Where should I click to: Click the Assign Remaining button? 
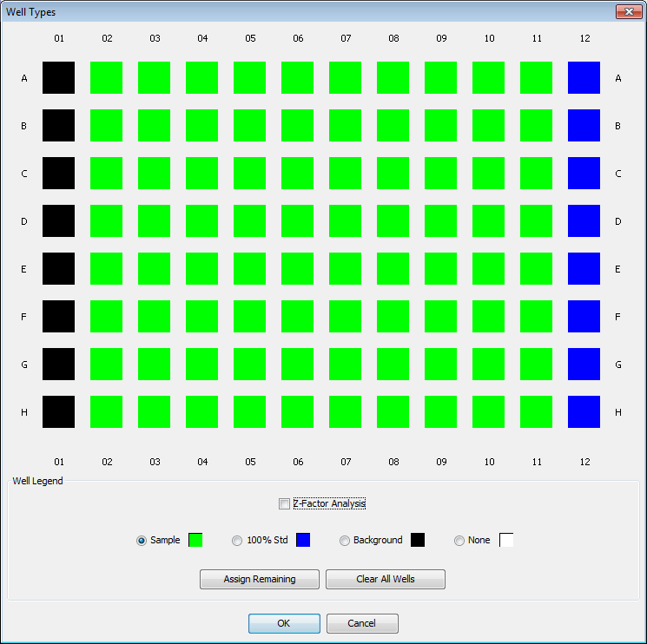tap(260, 579)
